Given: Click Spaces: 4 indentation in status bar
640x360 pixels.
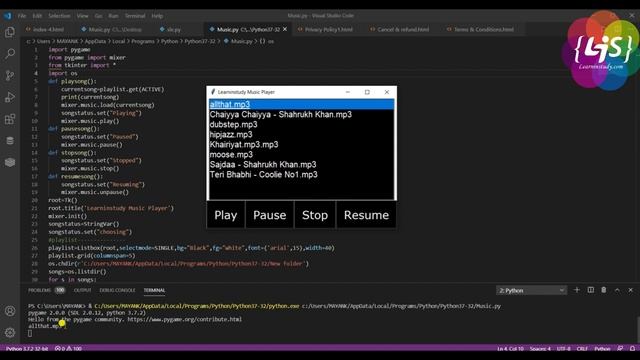Looking at the screenshot, I should click(x=540, y=349).
